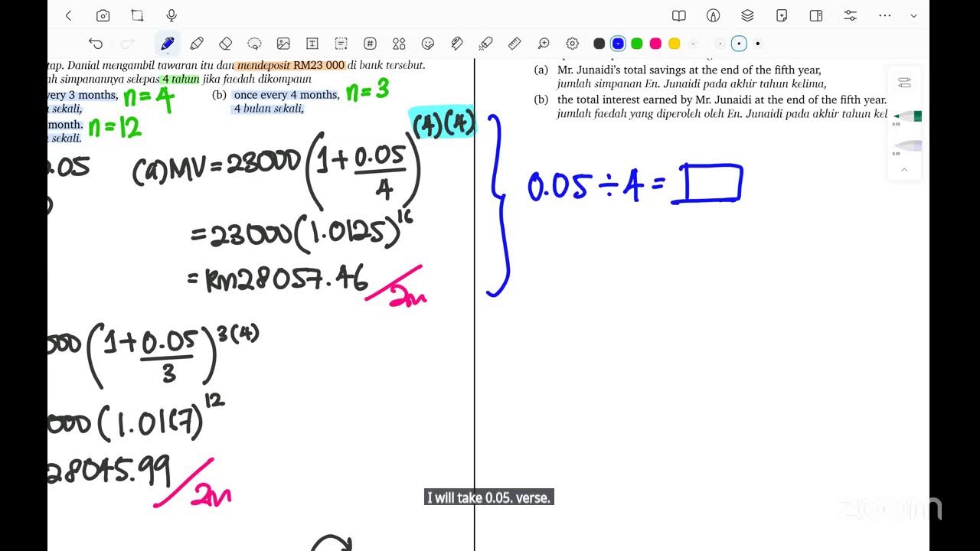Toggle the ruler tool
Screen dimensions: 980x551
514,44
